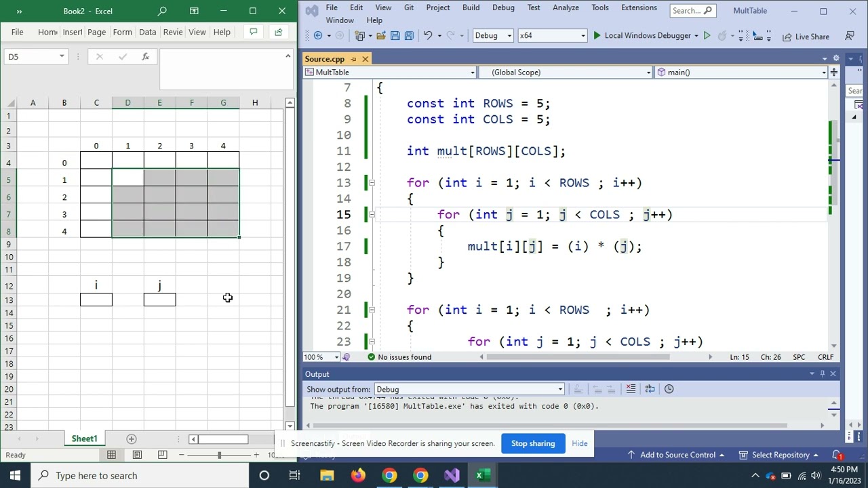Expand the Excel Name Box dropdown

tap(62, 57)
